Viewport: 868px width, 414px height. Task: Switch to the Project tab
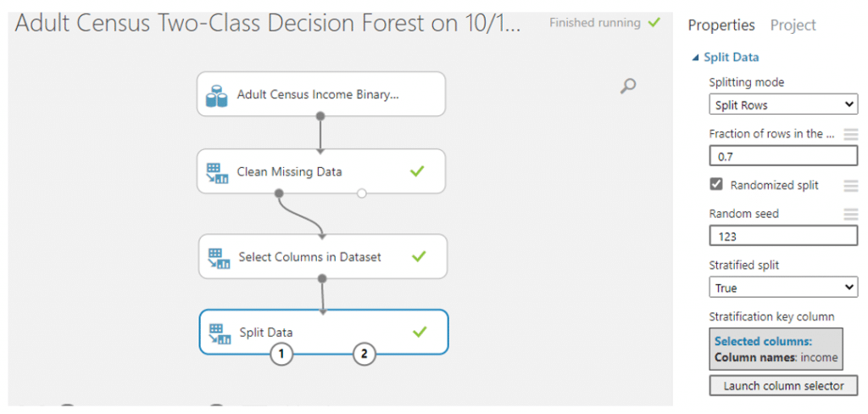(793, 25)
